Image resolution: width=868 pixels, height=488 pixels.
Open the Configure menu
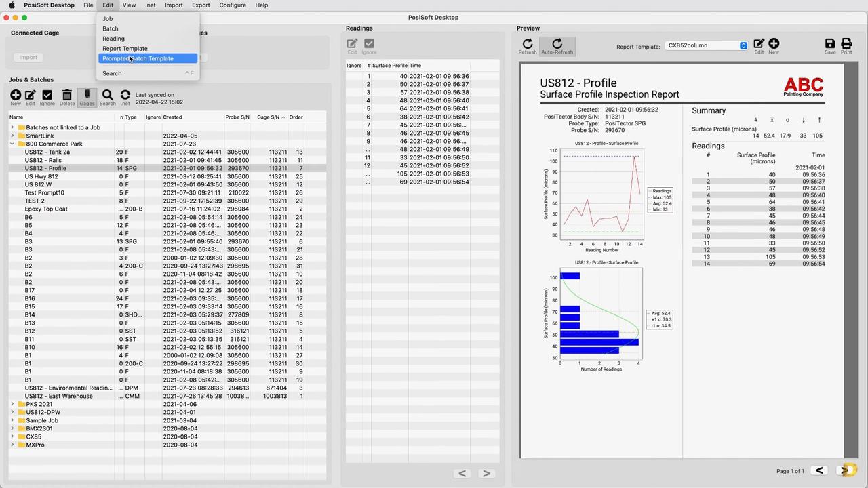233,5
